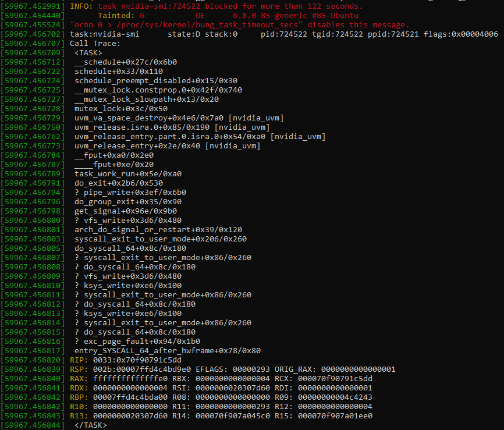The width and height of the screenshot is (504, 430).
Task: Click the 'RAX:' register label
Action: point(79,379)
